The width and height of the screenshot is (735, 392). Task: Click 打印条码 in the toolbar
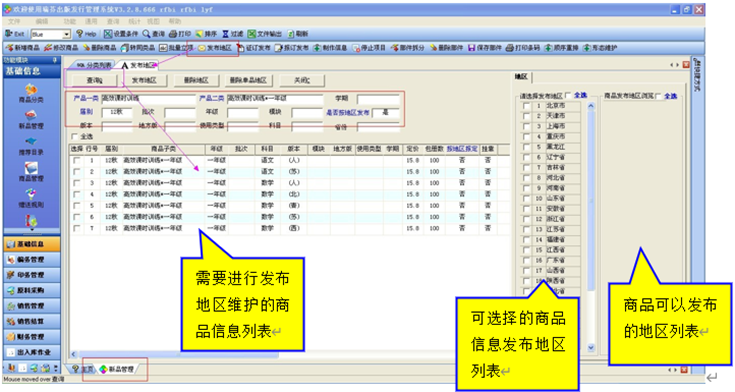tap(523, 48)
